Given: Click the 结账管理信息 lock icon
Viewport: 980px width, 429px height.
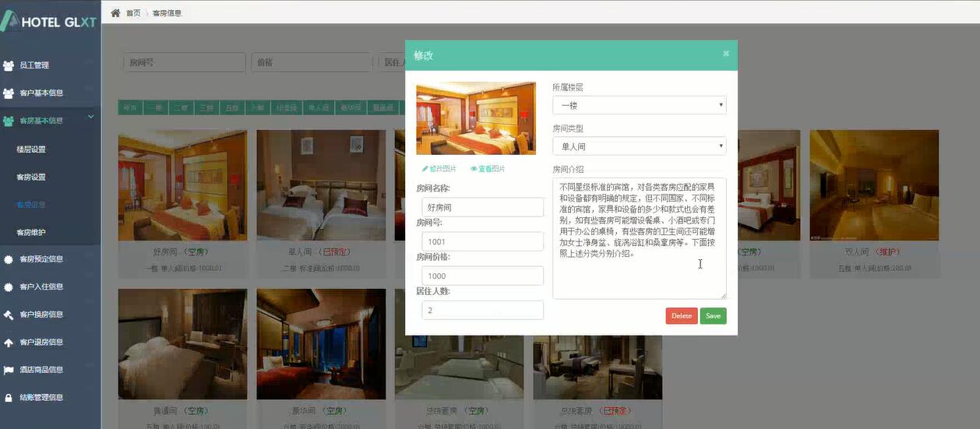Looking at the screenshot, I should pos(9,398).
